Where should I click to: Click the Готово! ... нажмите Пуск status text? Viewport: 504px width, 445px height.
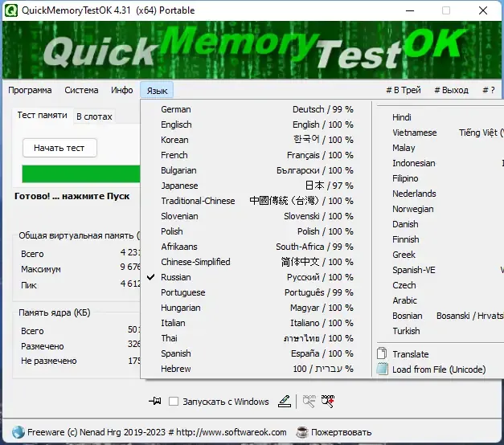point(72,196)
